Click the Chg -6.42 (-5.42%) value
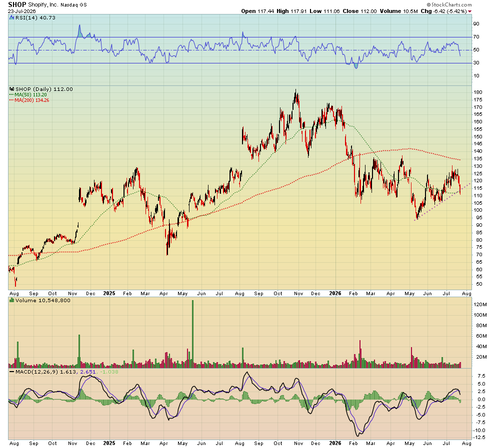495x448 pixels. click(x=443, y=11)
